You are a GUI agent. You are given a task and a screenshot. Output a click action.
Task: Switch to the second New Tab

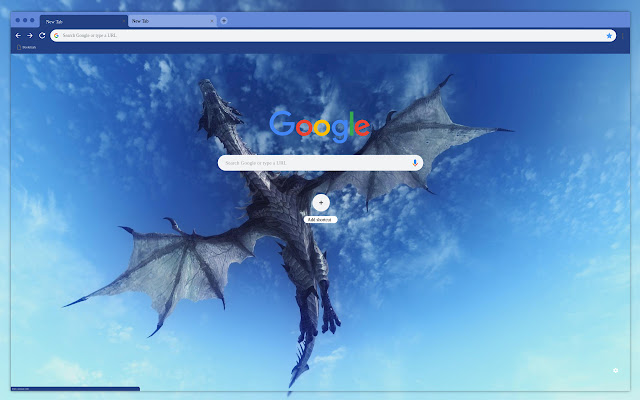click(172, 21)
